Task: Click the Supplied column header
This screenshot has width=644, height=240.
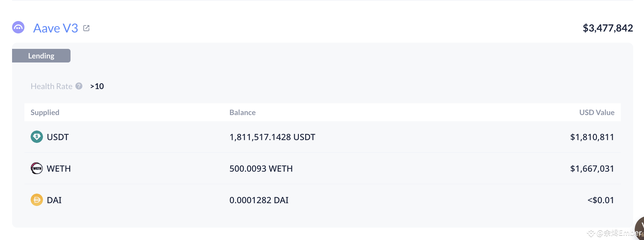Action: click(x=45, y=112)
